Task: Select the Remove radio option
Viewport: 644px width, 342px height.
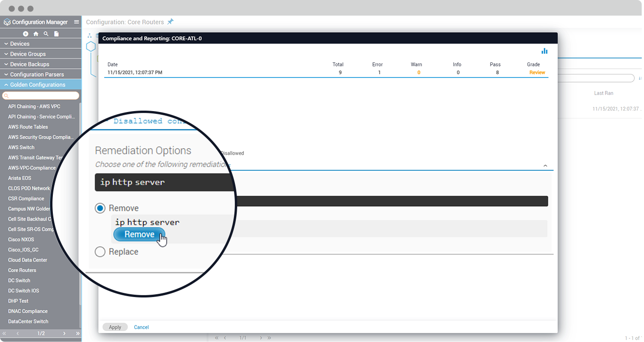Action: click(x=100, y=208)
